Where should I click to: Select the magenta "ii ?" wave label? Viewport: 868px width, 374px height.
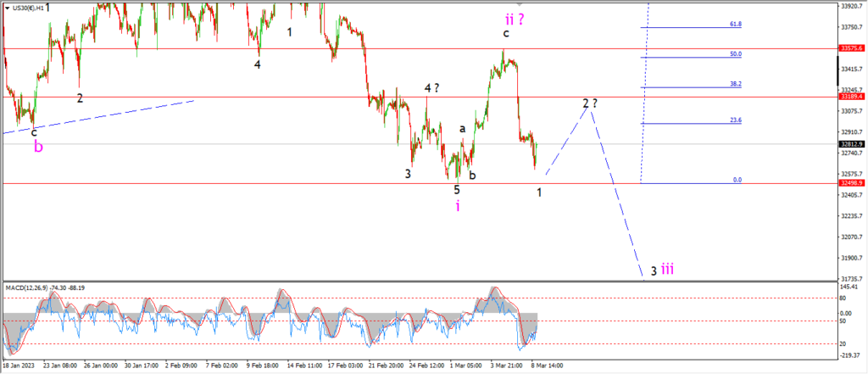pos(515,20)
